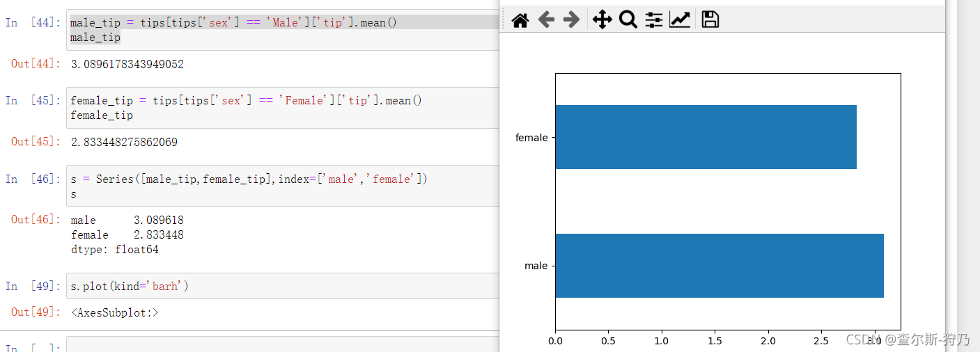Click output value 3.0896178343949052

coord(127,64)
